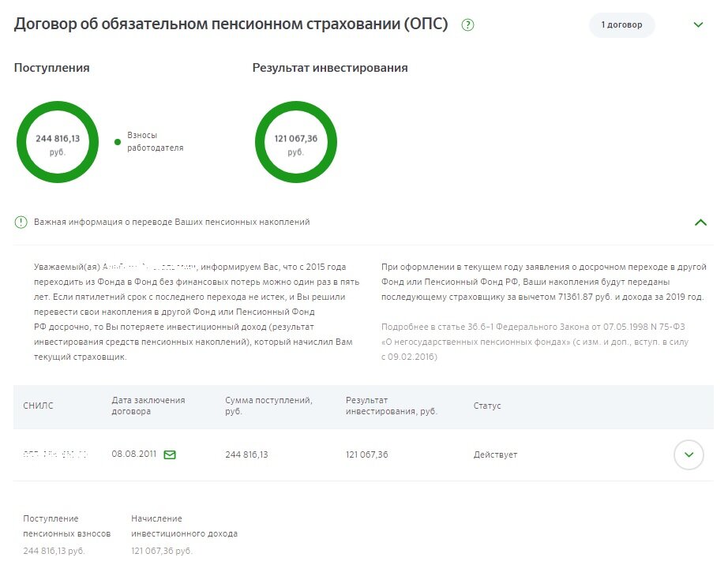
Task: Collapse the important information notice chevron
Action: click(x=700, y=223)
